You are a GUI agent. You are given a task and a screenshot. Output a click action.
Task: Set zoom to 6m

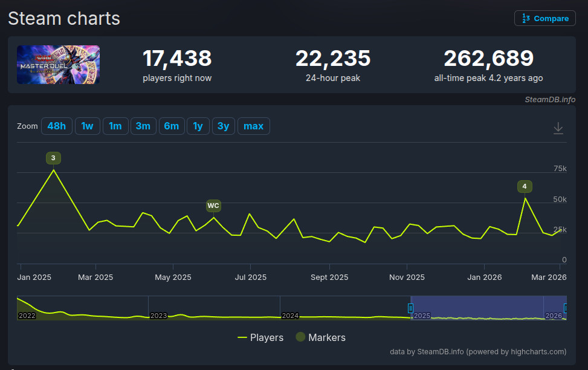coord(172,126)
